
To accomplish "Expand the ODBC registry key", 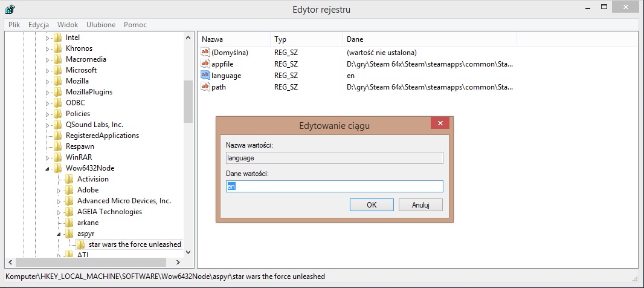I will [47, 103].
